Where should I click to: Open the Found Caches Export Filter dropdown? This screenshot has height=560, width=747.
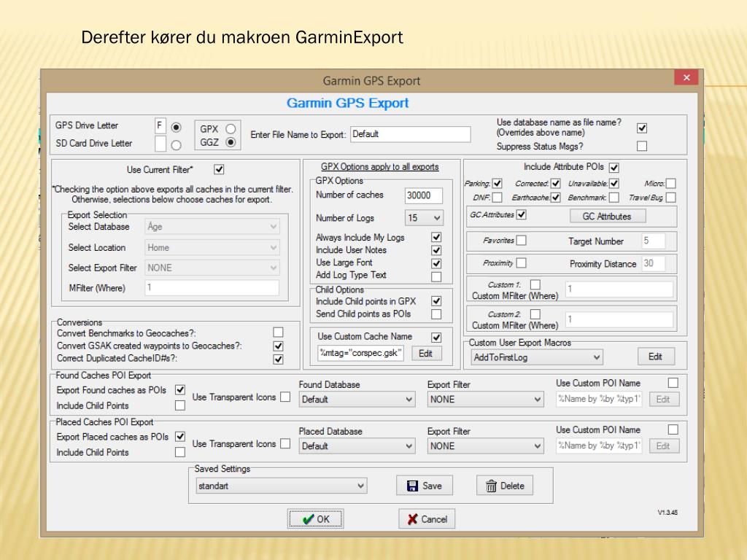click(485, 399)
